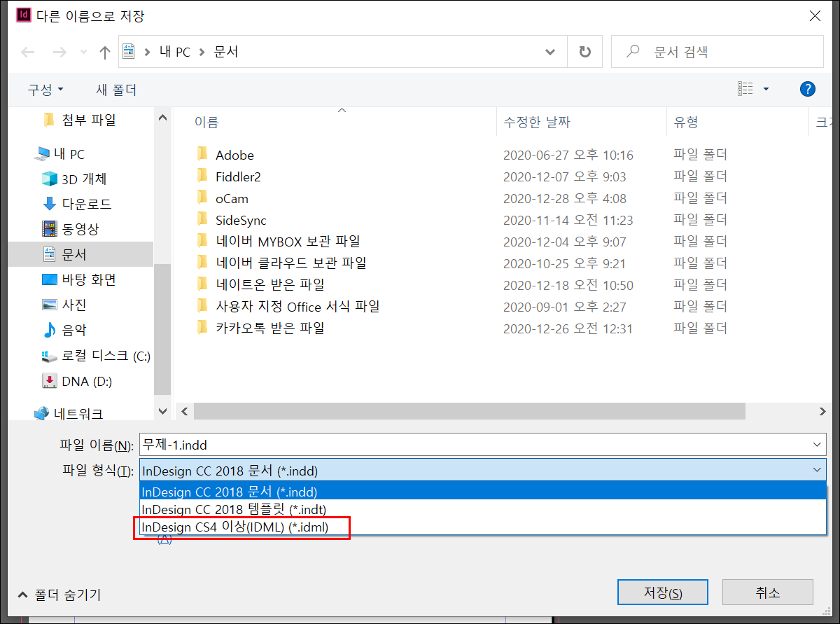Viewport: 840px width, 624px height.
Task: Close the 다른 이름으로 저장 dialog
Action: [x=815, y=15]
